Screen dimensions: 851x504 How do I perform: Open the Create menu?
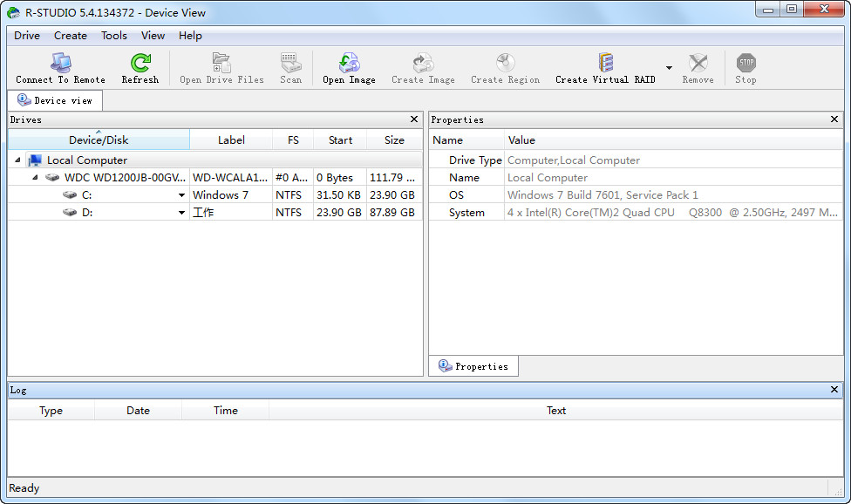pos(71,35)
